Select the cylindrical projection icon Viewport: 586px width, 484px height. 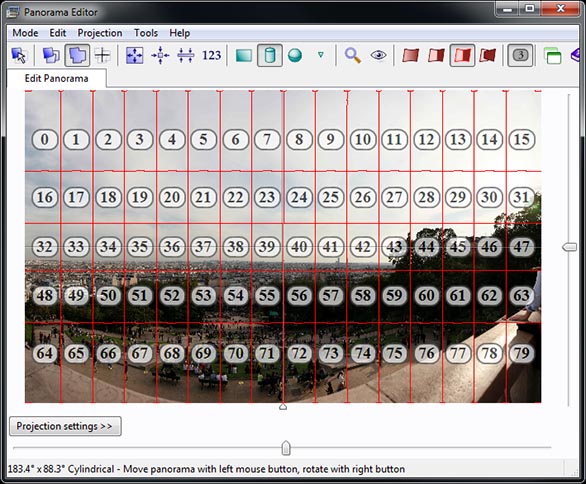coord(269,55)
